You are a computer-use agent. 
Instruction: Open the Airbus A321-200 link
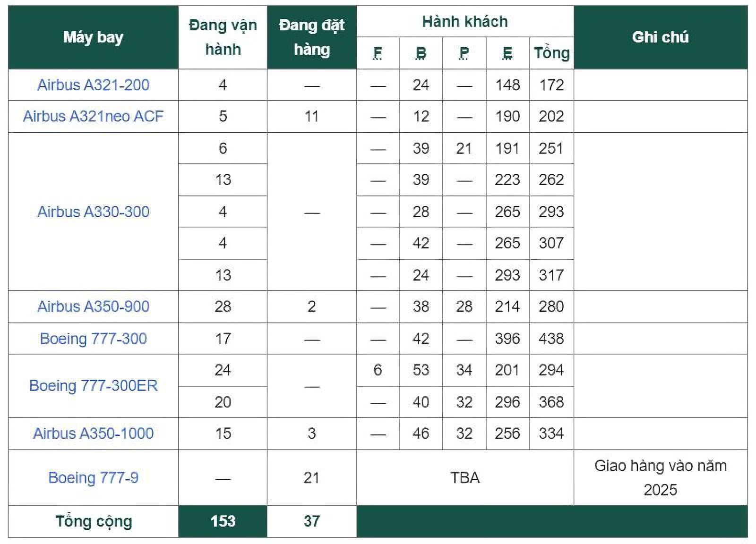(93, 85)
